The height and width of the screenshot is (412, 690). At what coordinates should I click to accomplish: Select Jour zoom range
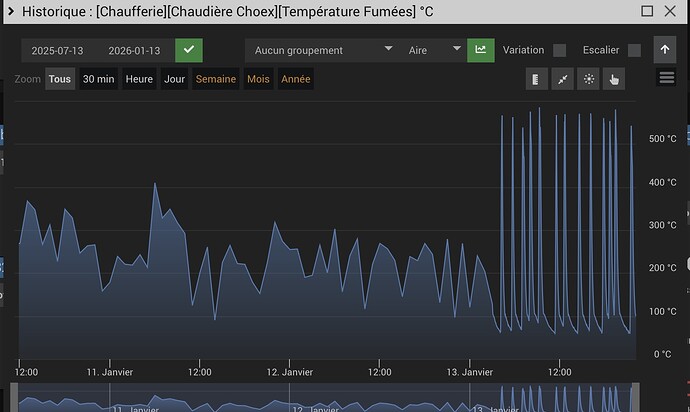point(174,79)
